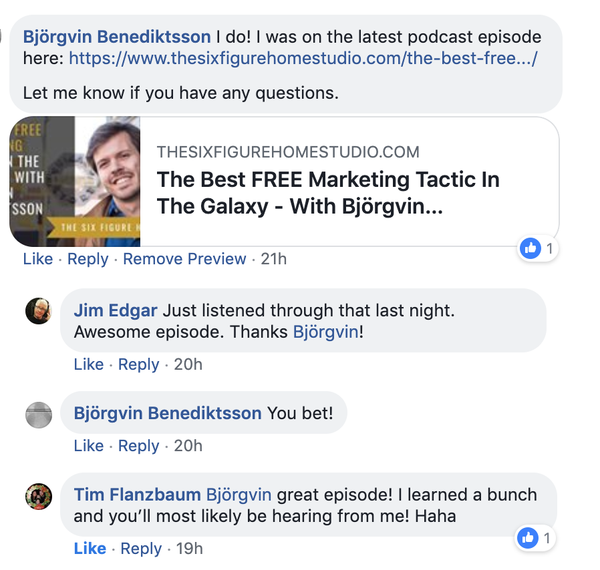Click Remove Preview on the link

point(184,259)
